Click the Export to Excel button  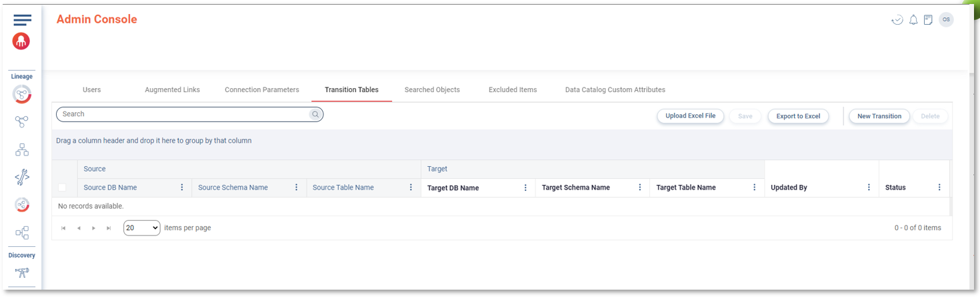coord(798,116)
